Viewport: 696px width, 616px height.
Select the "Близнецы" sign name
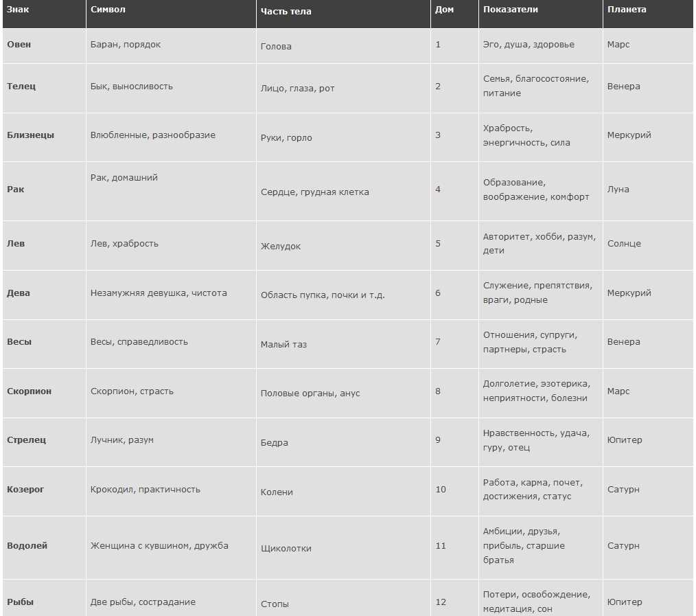coord(30,135)
